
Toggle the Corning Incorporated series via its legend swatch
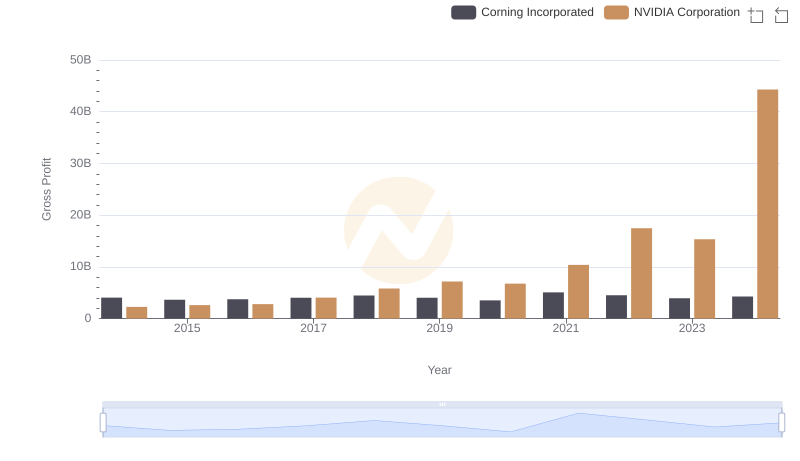click(x=463, y=12)
